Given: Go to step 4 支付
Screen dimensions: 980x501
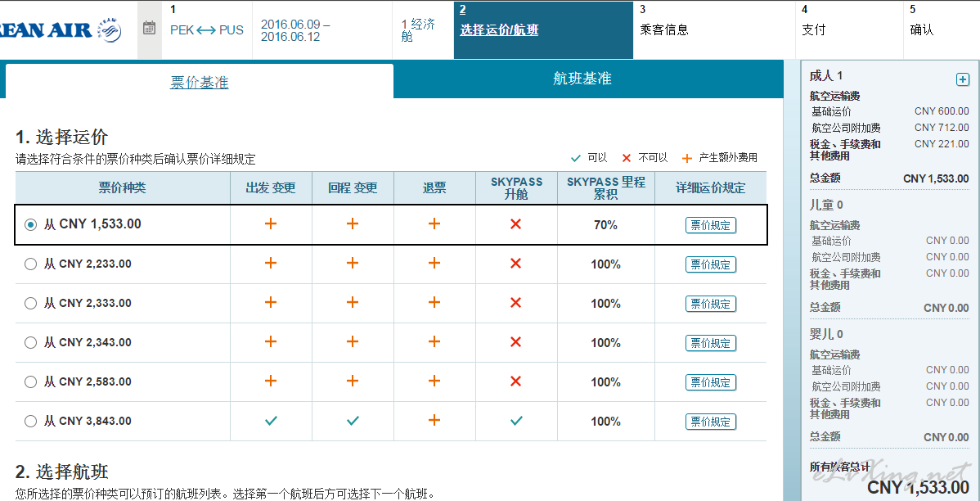Looking at the screenshot, I should point(814,29).
